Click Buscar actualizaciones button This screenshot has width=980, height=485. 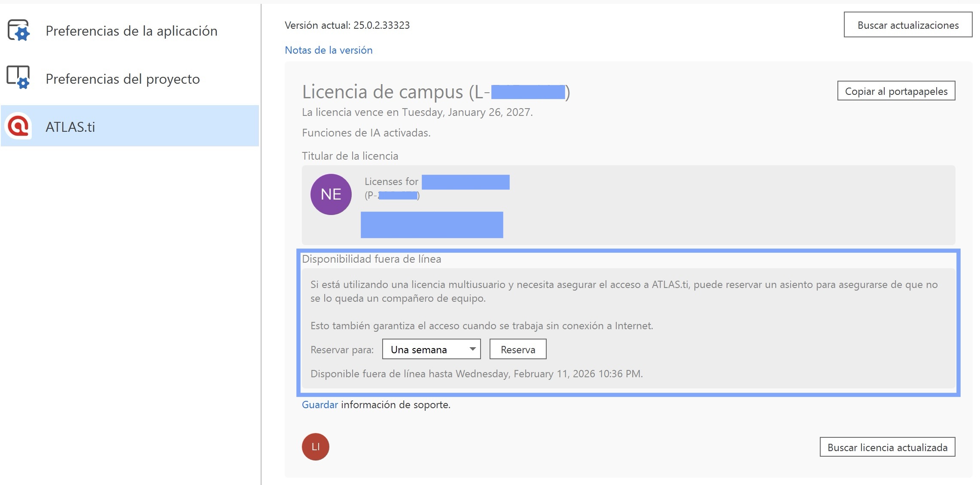click(907, 25)
